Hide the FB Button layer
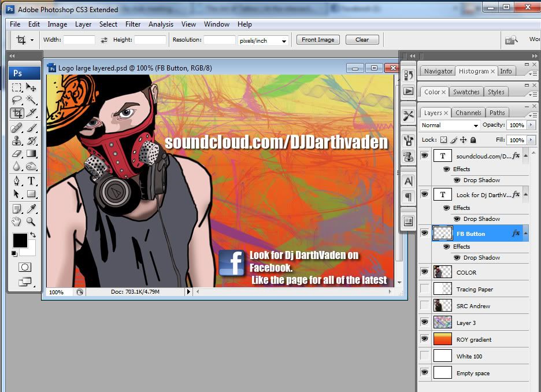The image size is (541, 392). tap(425, 233)
